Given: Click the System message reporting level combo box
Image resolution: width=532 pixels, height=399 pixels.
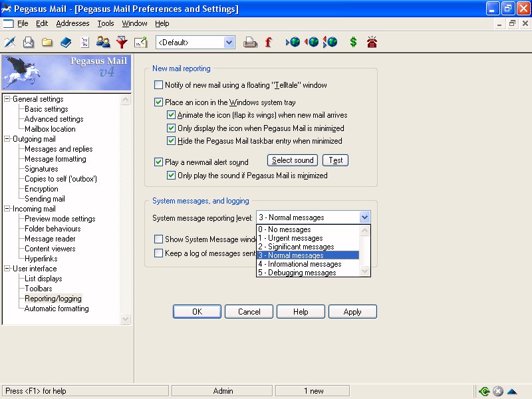Looking at the screenshot, I should click(x=313, y=217).
